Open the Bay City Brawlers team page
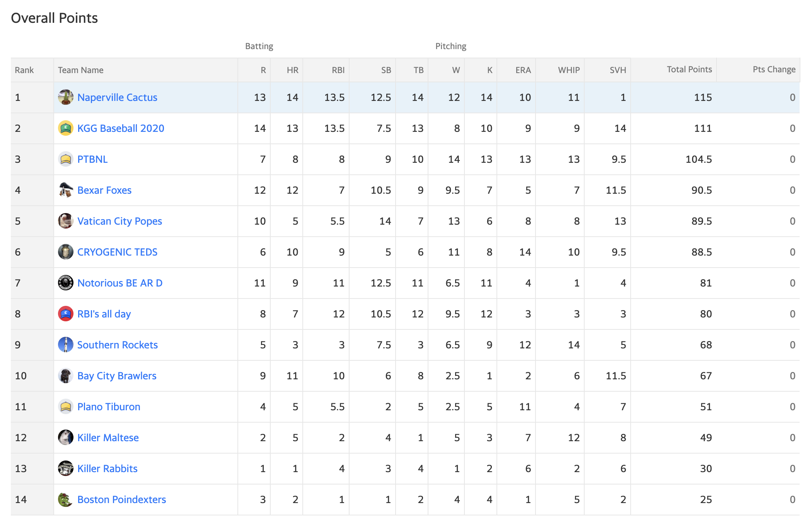 coord(117,376)
